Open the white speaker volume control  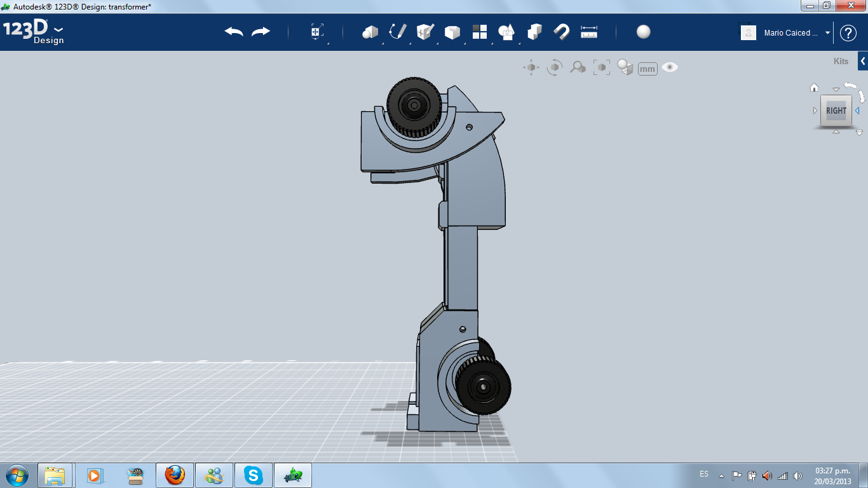click(x=798, y=475)
